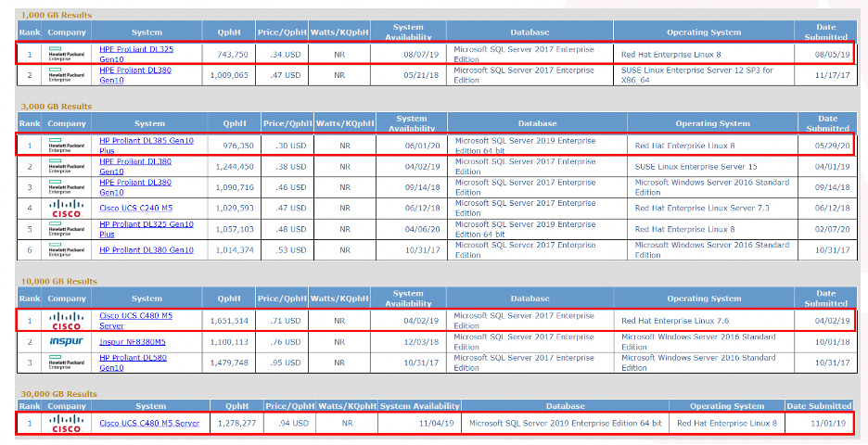Screen dimensions: 868x445
Task: Click the .34 USD price cell
Action: point(282,55)
